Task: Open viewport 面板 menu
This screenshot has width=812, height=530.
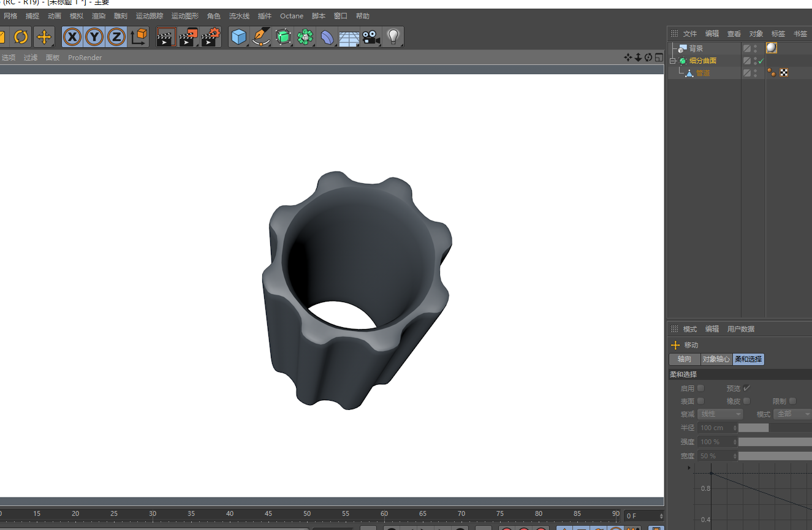Action: click(53, 58)
